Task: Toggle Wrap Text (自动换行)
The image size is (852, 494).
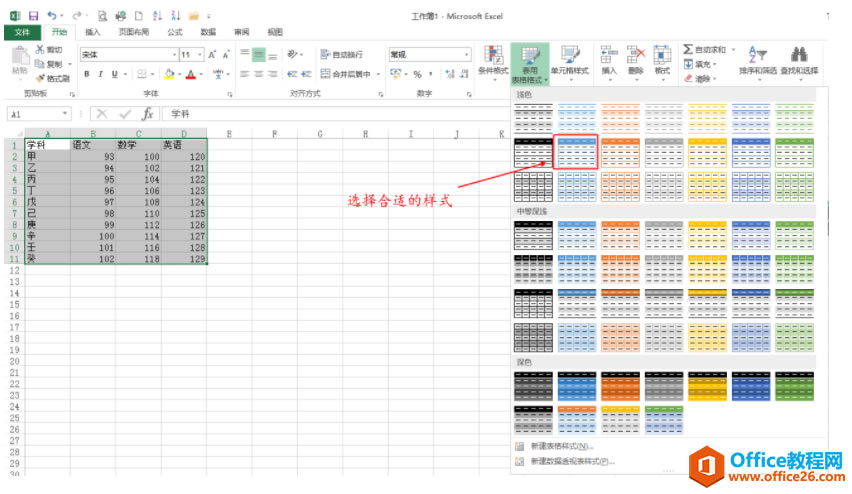Action: (342, 54)
